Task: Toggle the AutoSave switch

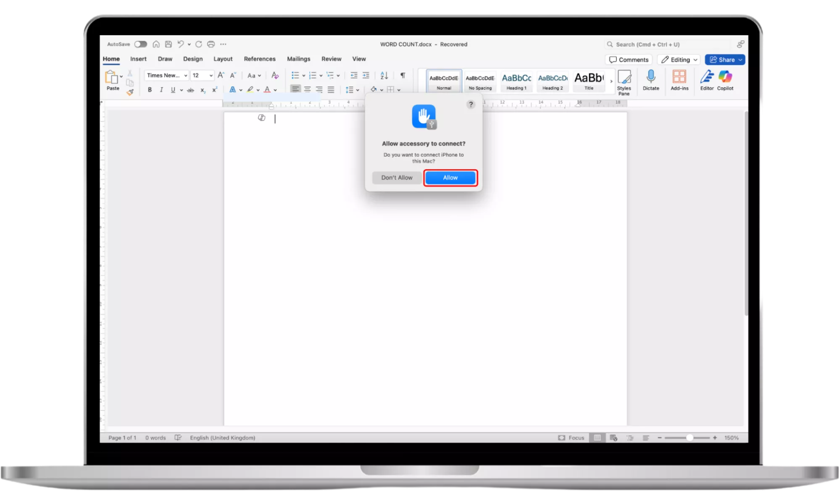Action: (140, 44)
